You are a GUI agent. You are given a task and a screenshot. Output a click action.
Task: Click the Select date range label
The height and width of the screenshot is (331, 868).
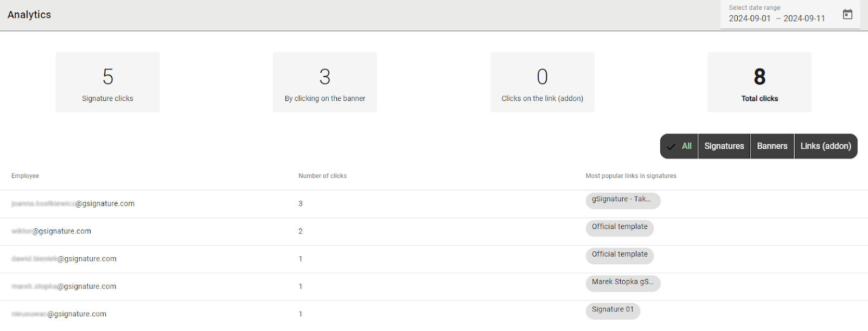(x=755, y=8)
